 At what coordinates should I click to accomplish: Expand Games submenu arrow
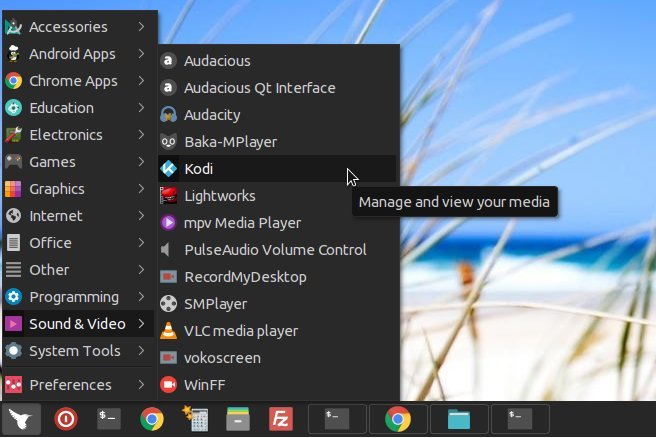141,162
